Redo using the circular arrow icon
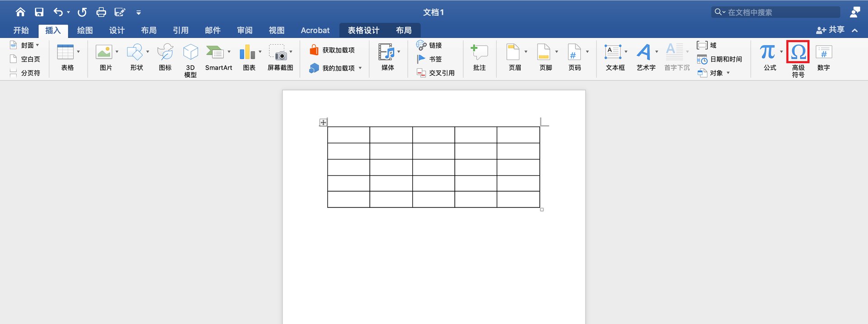The height and width of the screenshot is (324, 868). click(82, 12)
